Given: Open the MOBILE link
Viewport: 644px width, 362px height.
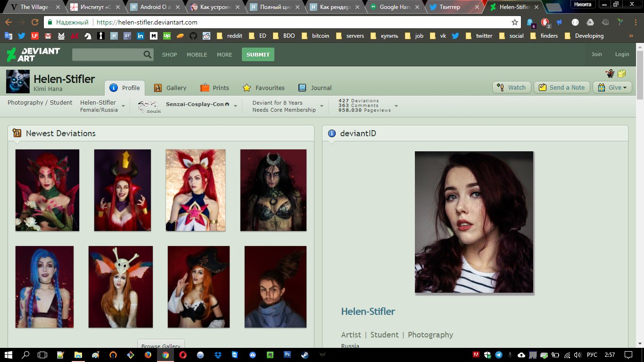Looking at the screenshot, I should tap(197, 55).
